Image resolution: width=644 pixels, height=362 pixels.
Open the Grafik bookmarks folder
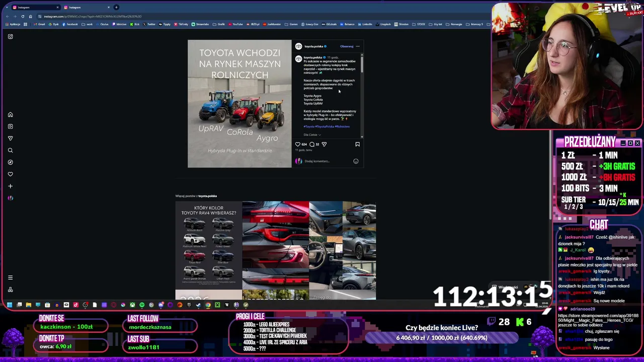coord(218,24)
